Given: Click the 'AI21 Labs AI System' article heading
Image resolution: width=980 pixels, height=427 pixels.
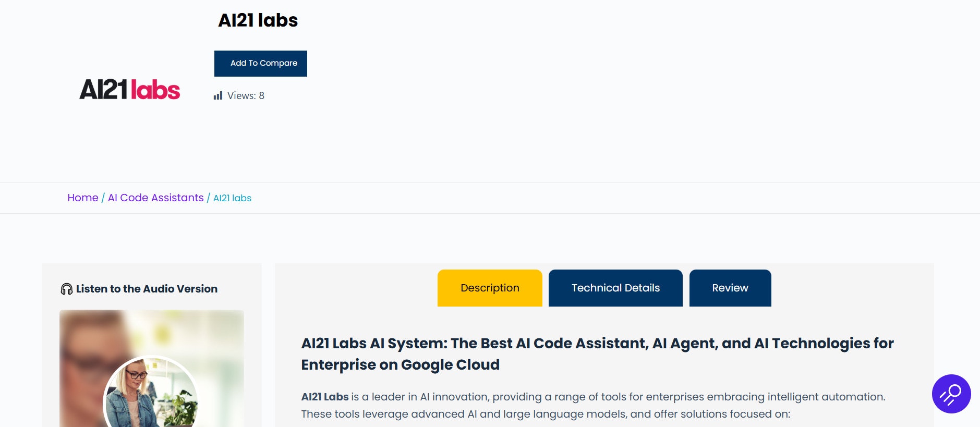Looking at the screenshot, I should click(x=598, y=354).
